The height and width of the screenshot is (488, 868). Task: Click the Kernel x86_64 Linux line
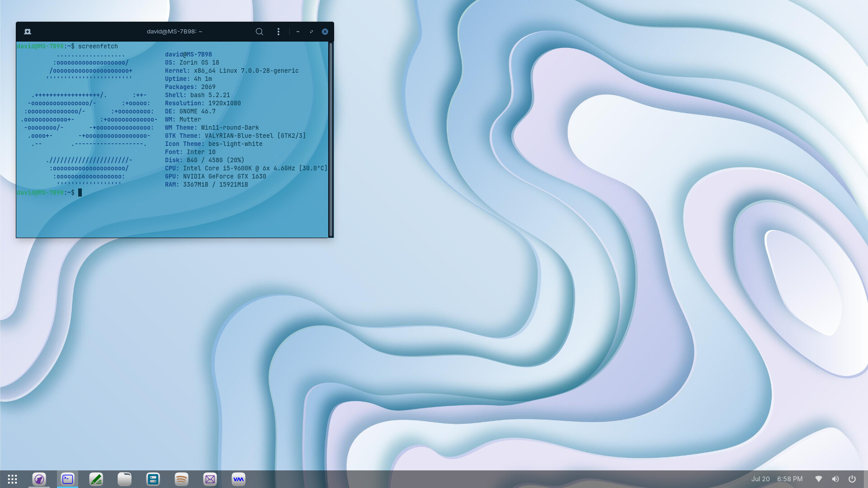(x=232, y=71)
